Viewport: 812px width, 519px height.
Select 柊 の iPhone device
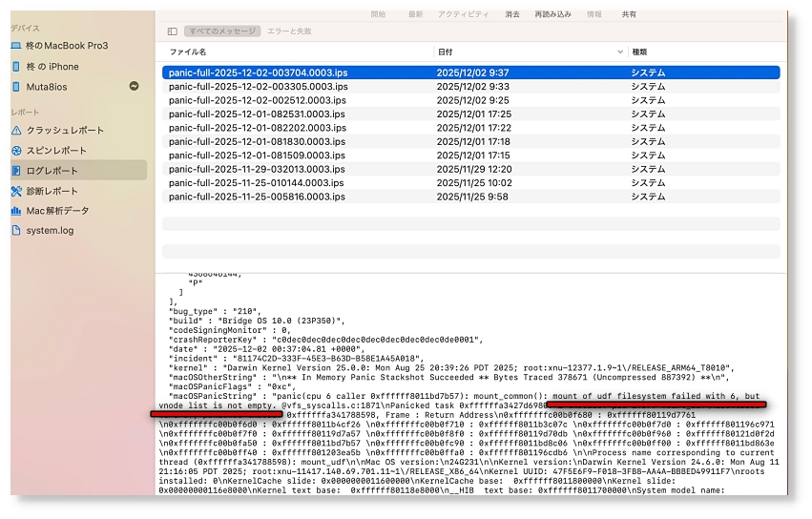pyautogui.click(x=52, y=67)
